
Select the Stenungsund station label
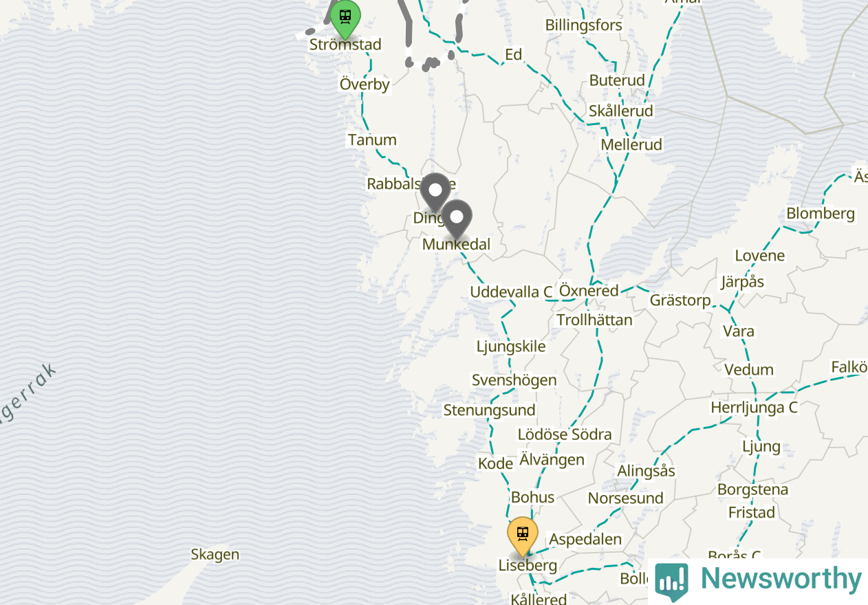(x=489, y=410)
